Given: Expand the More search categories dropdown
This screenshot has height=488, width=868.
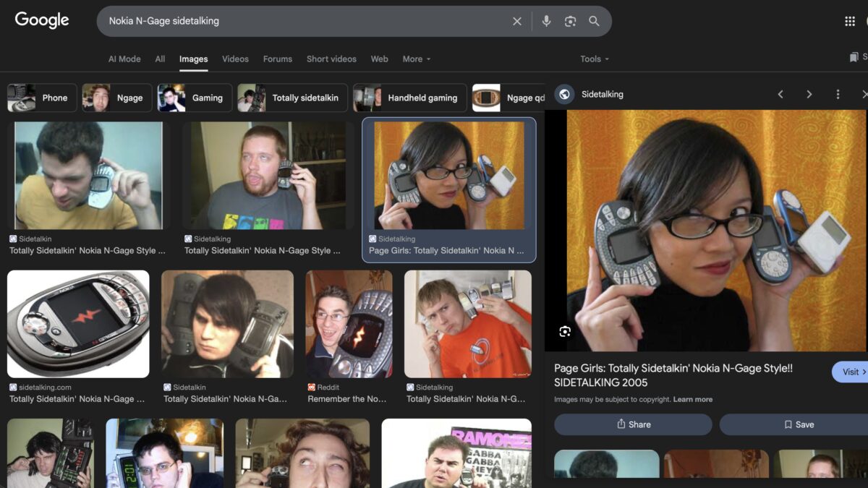Looking at the screenshot, I should click(x=416, y=59).
